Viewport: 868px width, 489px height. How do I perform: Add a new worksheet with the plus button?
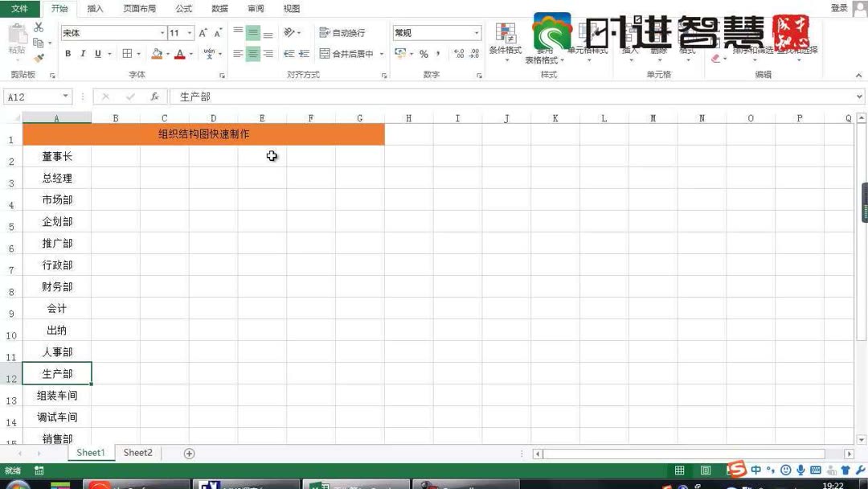coord(188,453)
